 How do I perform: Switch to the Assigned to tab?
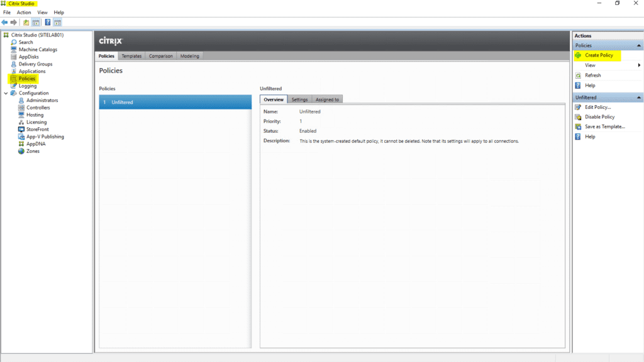click(x=327, y=99)
